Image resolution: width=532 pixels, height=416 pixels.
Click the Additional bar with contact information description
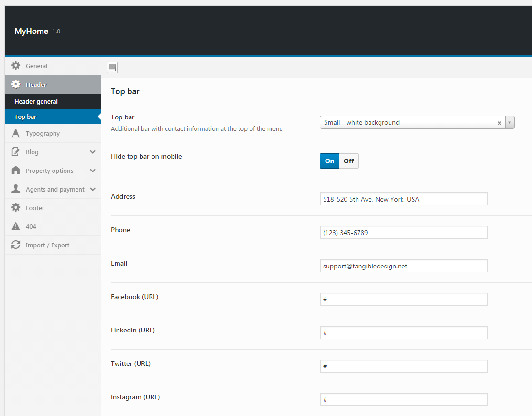coord(197,129)
